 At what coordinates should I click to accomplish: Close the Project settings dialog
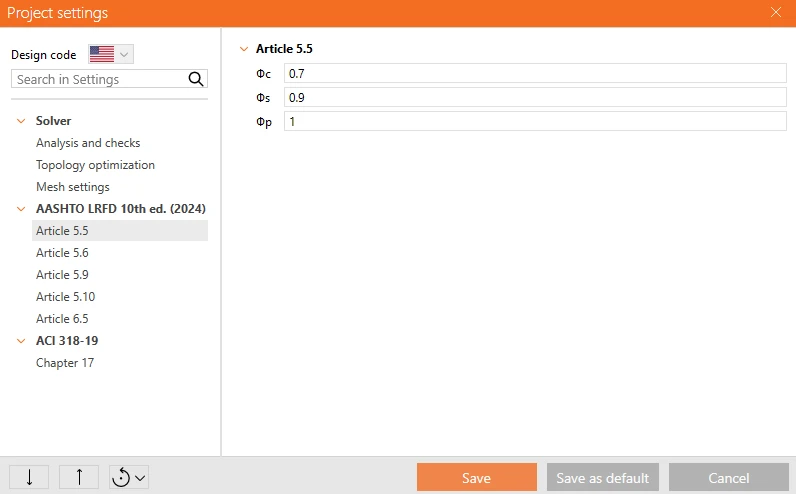[776, 12]
